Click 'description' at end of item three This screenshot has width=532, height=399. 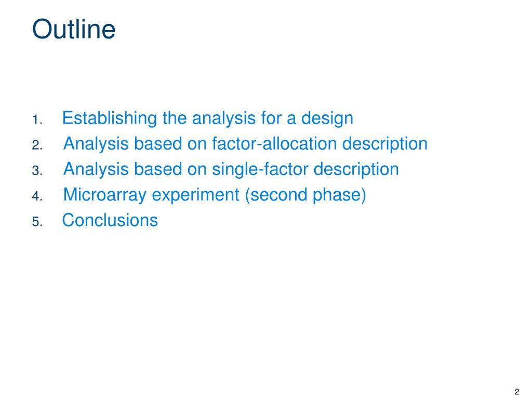click(x=356, y=169)
